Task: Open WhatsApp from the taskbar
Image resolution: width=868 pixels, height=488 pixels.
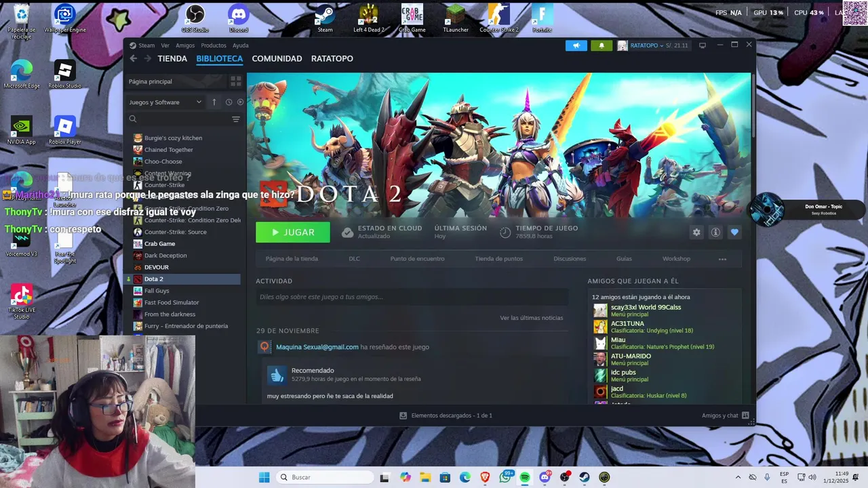Action: click(505, 477)
